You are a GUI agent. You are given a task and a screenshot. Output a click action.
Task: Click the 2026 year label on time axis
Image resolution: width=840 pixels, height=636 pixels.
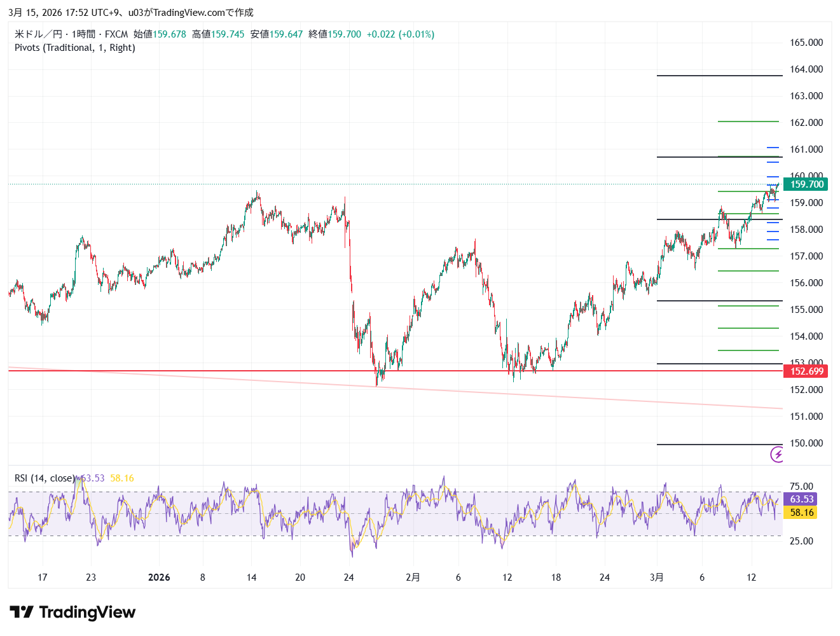click(159, 577)
